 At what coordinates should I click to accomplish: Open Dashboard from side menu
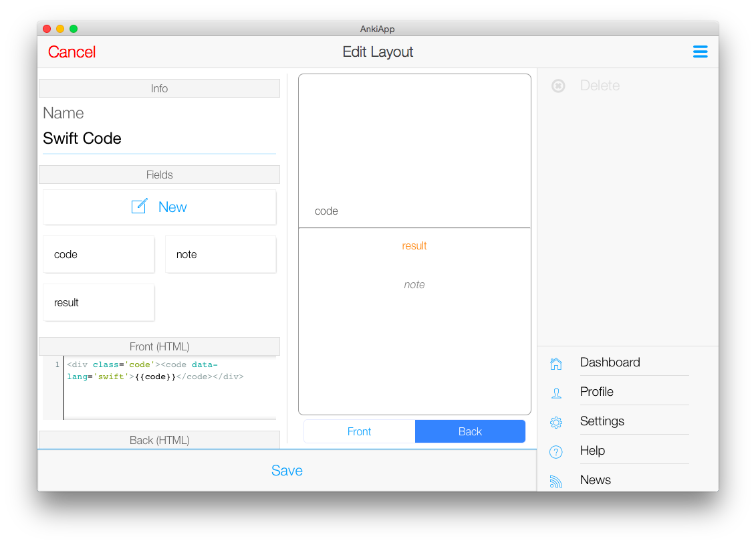(x=610, y=362)
